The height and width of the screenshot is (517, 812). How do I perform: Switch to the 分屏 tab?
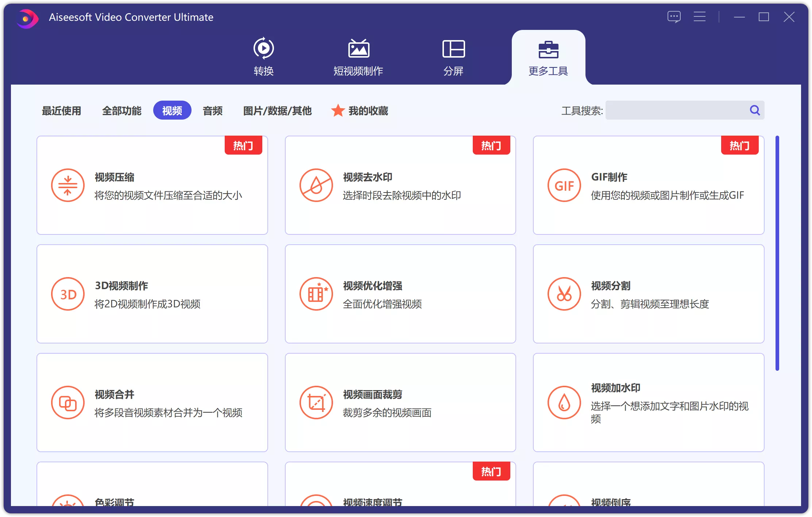(x=453, y=57)
